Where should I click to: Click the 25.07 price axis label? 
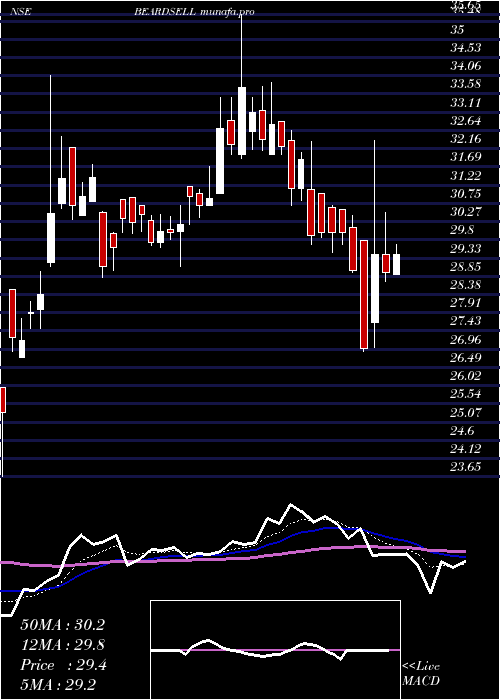coord(465,412)
